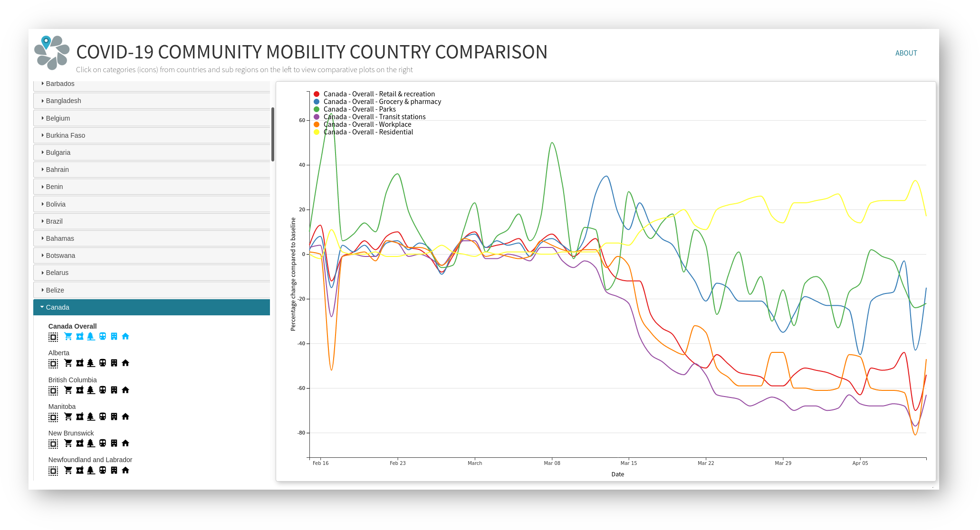Click the green Parks legend dot
980x530 pixels.
coord(317,109)
